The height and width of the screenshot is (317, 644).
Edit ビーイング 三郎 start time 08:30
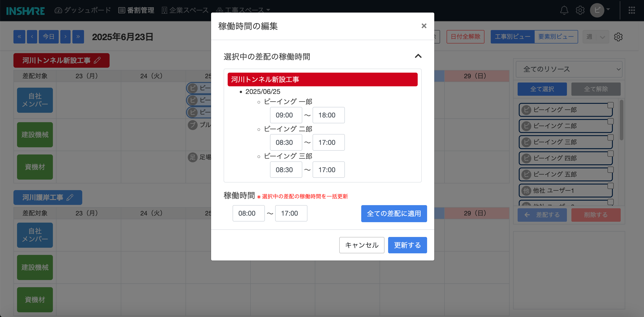pos(286,170)
